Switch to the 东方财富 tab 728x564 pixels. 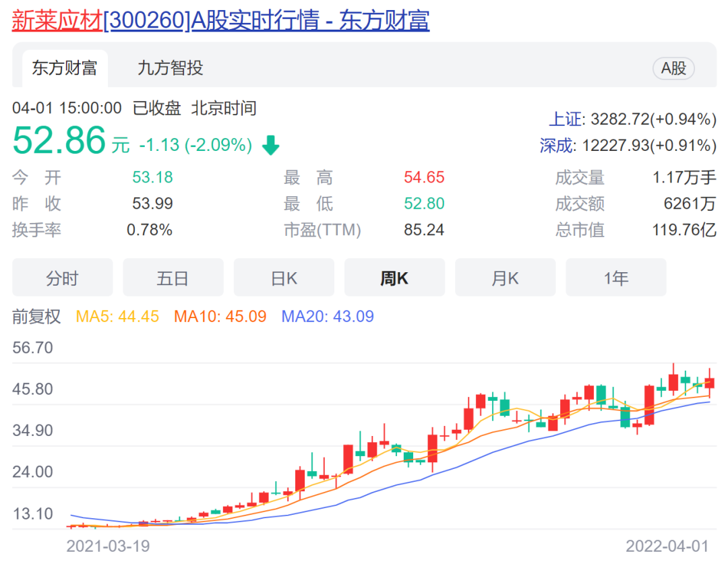click(64, 68)
